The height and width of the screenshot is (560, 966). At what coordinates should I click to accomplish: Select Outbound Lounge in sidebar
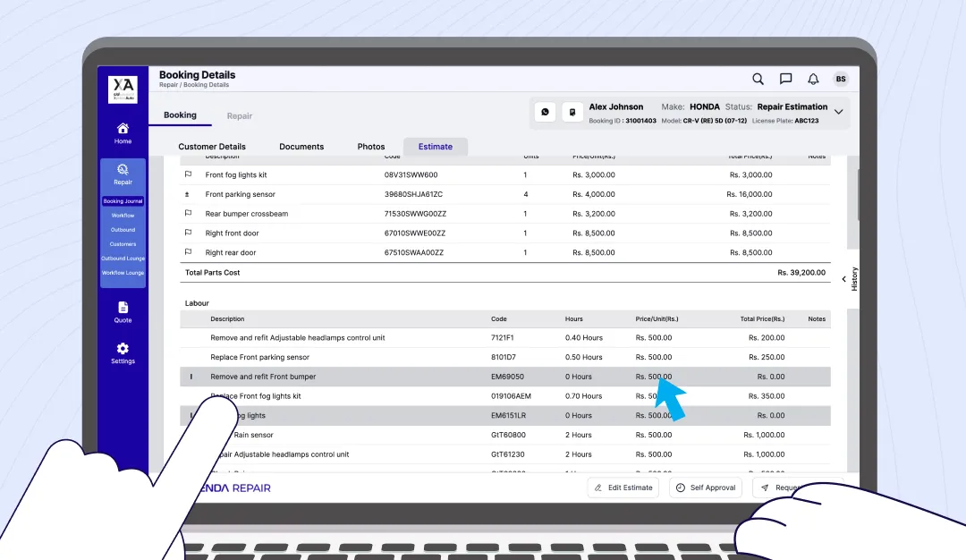click(123, 259)
